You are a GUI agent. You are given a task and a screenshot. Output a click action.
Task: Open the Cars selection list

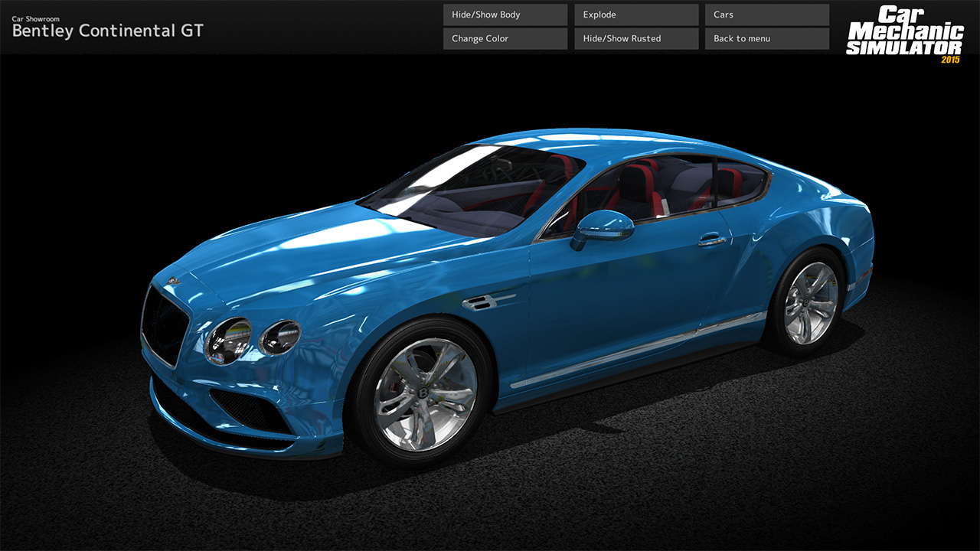point(767,15)
